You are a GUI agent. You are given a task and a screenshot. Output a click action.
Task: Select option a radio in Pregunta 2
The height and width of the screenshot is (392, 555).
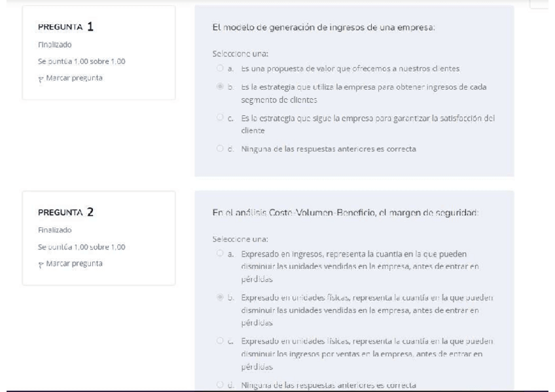[220, 253]
